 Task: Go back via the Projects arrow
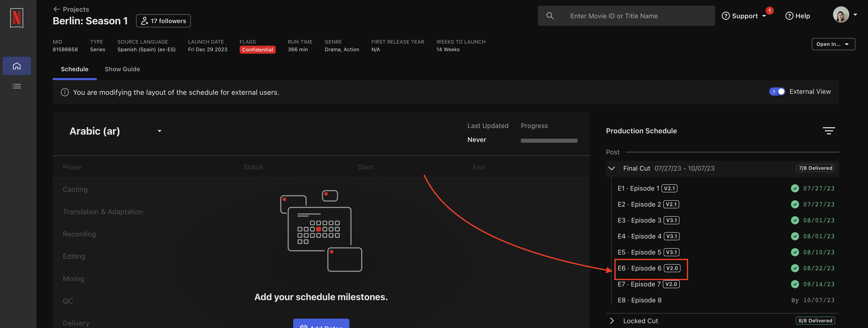[56, 9]
